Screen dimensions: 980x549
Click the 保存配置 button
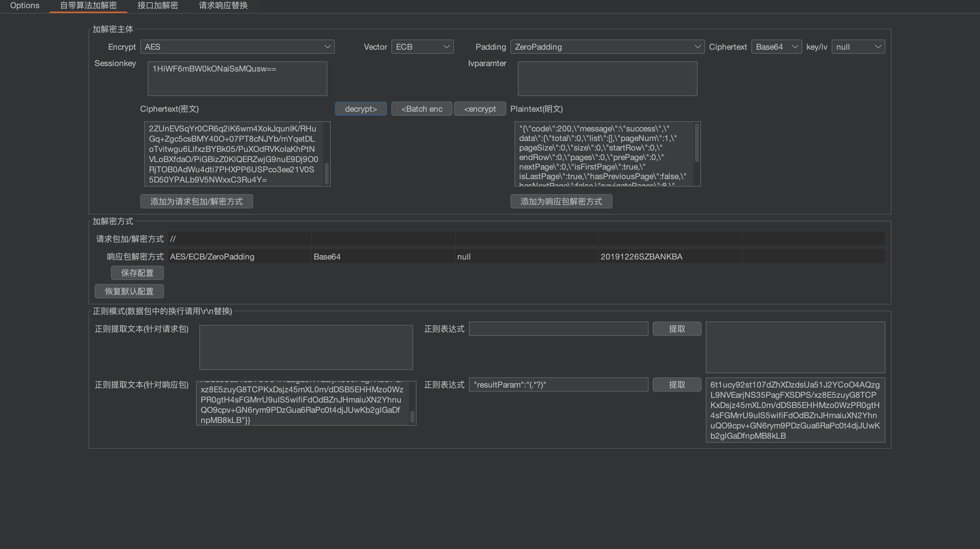click(x=137, y=273)
